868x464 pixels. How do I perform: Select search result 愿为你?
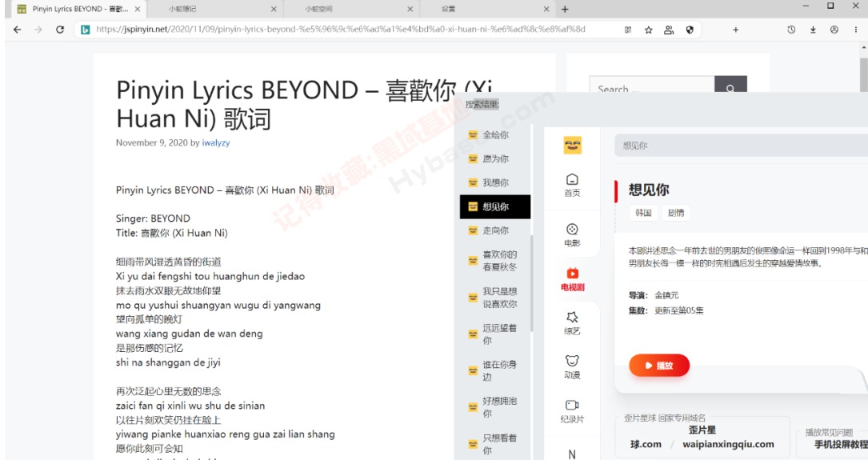coord(495,159)
